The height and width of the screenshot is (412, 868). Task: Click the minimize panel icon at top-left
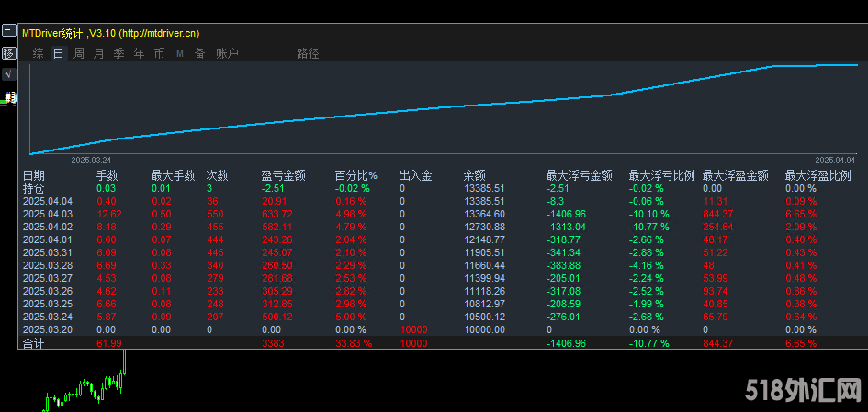pos(8,31)
